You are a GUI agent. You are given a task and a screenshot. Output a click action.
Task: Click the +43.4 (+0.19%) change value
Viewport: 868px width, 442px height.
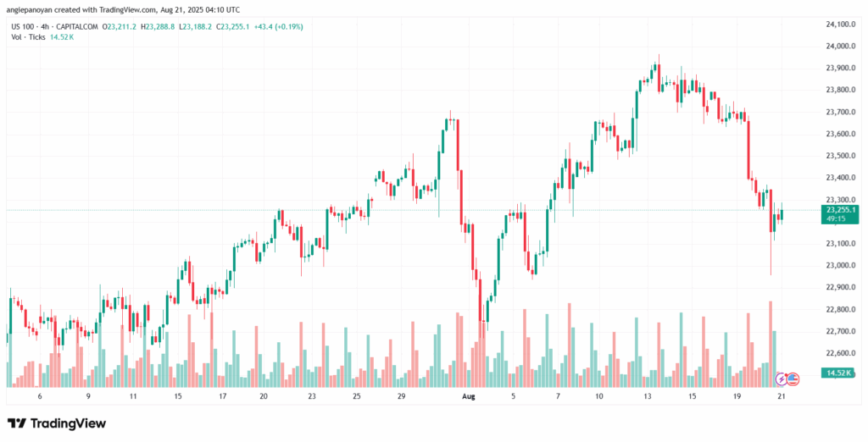pyautogui.click(x=271, y=26)
